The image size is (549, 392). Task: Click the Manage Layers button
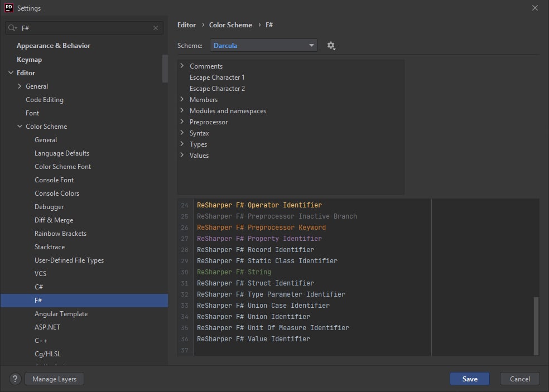click(54, 379)
